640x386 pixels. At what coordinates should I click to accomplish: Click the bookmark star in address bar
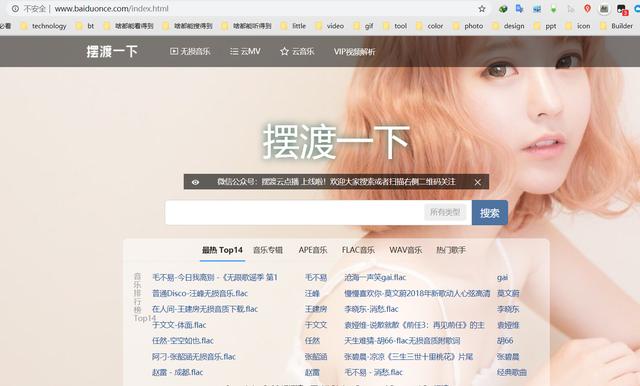[482, 9]
